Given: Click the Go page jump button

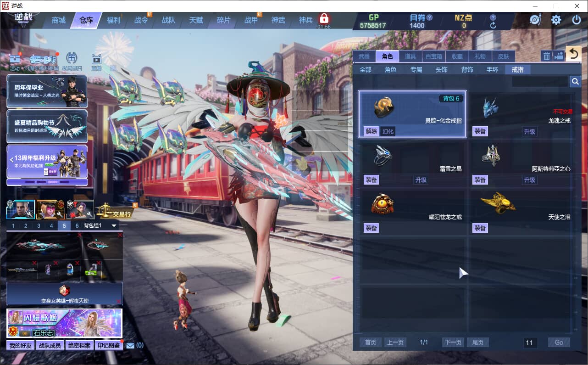Looking at the screenshot, I should (559, 343).
